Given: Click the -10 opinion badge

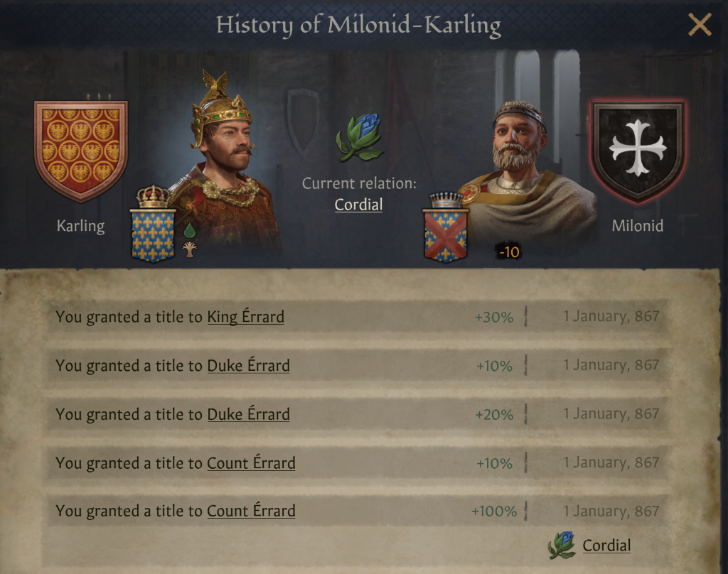Looking at the screenshot, I should tap(508, 252).
